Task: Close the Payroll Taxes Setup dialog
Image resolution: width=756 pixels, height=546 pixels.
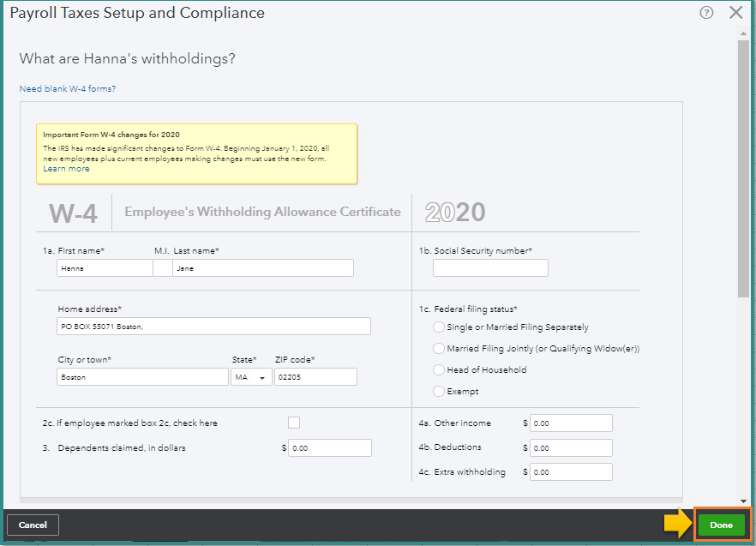Action: click(x=735, y=13)
